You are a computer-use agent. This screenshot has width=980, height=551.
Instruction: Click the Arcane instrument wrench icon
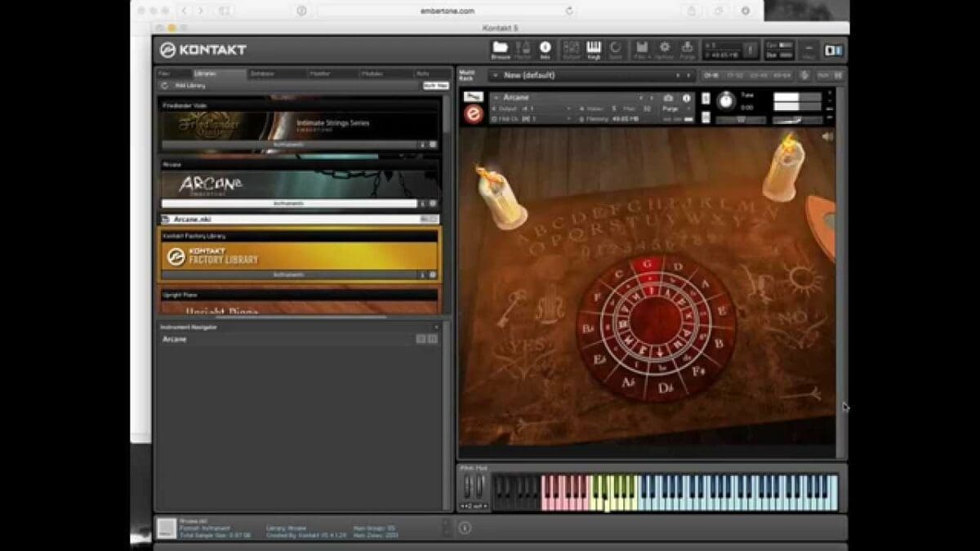(x=473, y=97)
